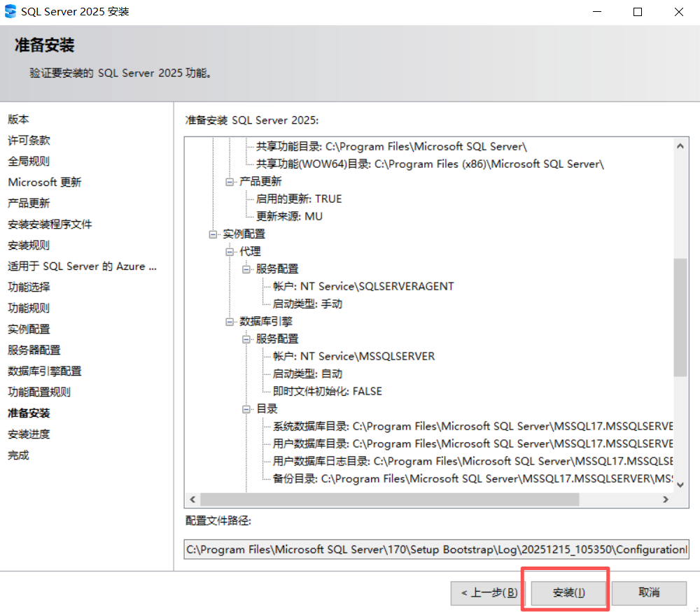Select 安装进度 step in sidebar
The image size is (700, 612).
(x=29, y=434)
